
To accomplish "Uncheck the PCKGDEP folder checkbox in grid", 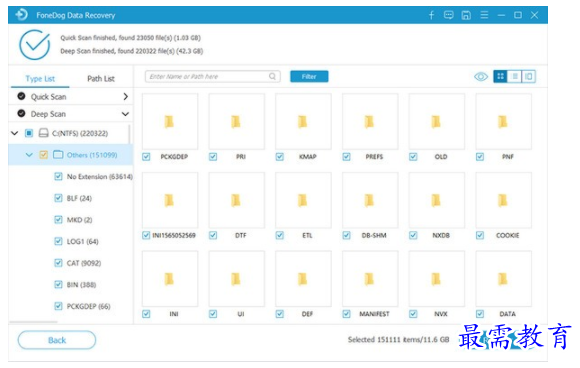I will click(x=146, y=157).
